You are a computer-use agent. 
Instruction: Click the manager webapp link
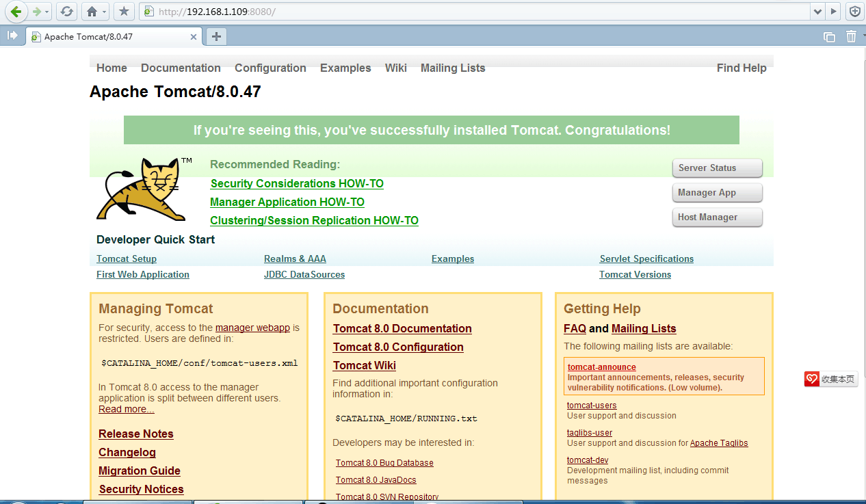[252, 328]
